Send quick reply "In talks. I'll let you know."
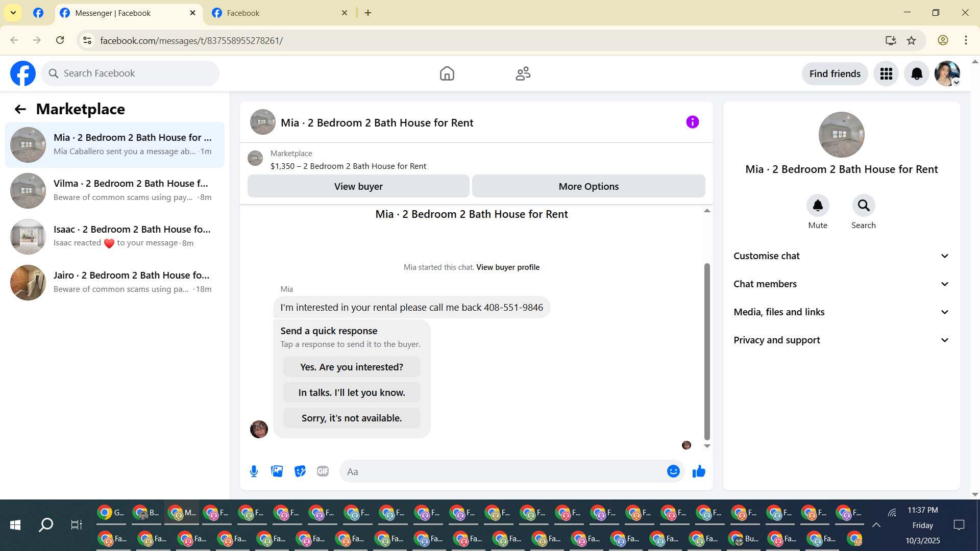 [352, 393]
